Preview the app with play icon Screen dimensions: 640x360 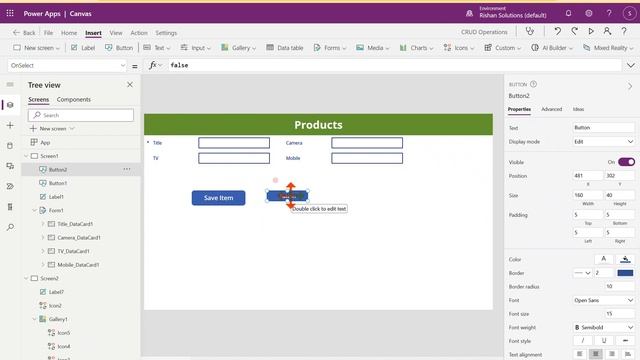tap(591, 31)
